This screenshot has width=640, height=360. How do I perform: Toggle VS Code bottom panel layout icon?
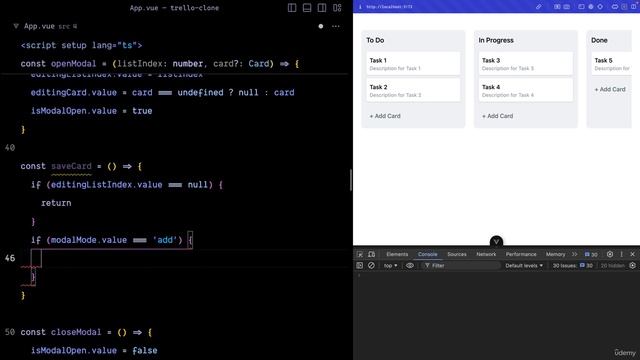coord(307,8)
